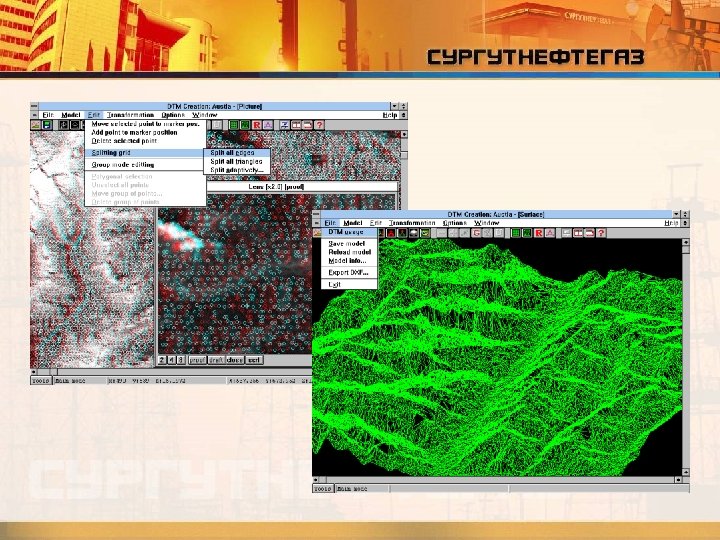Click the red G icon in Surface window toolbar
720x540 pixels.
pyautogui.click(x=476, y=233)
